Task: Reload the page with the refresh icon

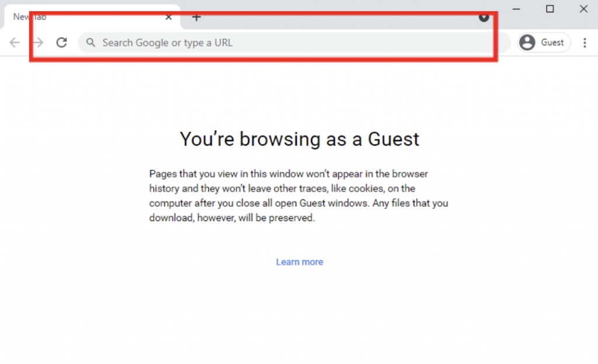Action: [62, 42]
